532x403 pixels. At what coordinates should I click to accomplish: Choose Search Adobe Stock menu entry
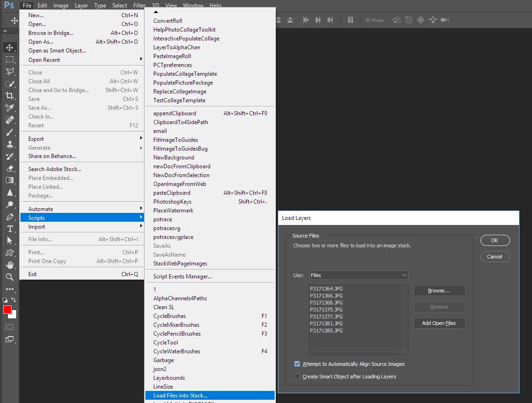point(82,169)
